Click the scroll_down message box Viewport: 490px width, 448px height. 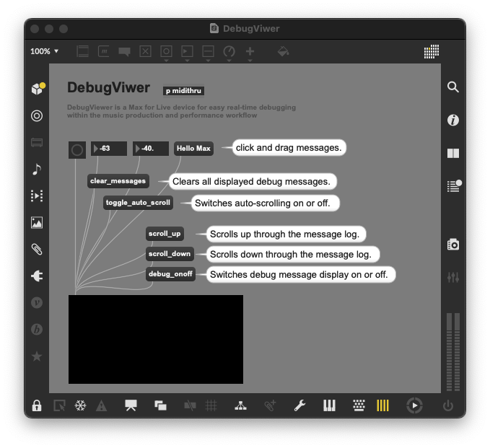click(x=170, y=254)
